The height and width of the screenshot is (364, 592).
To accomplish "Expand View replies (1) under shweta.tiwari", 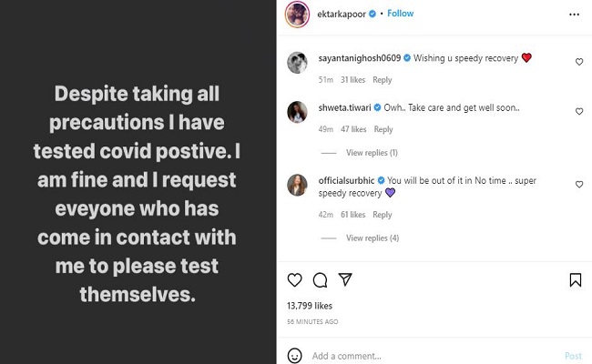I will pos(372,153).
